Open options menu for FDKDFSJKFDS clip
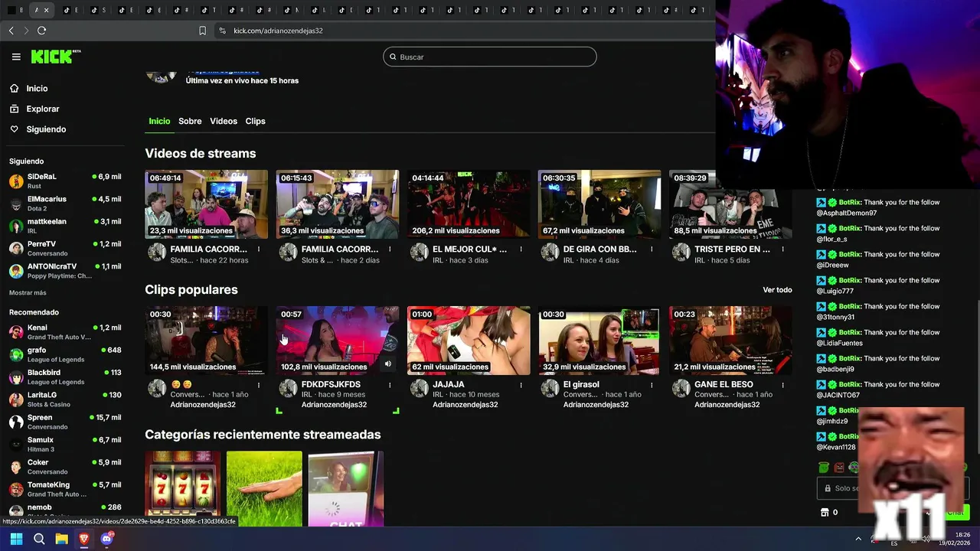This screenshot has width=980, height=551. tap(390, 385)
